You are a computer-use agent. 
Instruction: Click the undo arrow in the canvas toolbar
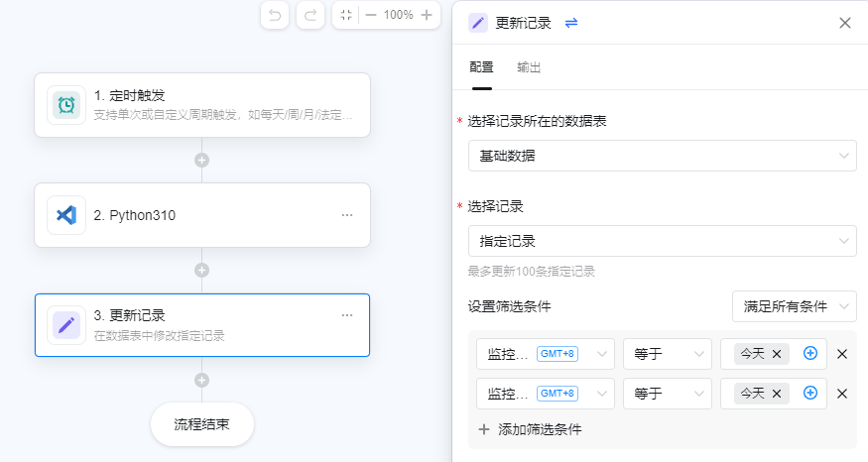coord(275,15)
